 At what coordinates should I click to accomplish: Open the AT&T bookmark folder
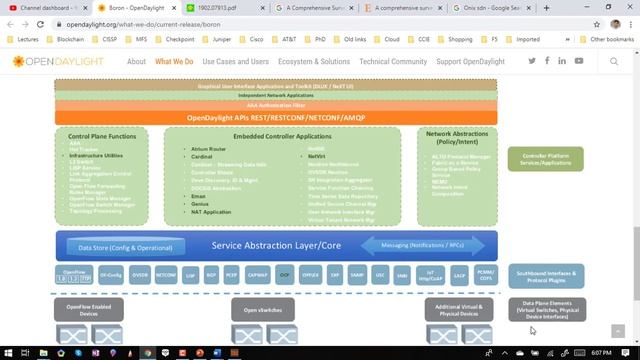coord(284,40)
